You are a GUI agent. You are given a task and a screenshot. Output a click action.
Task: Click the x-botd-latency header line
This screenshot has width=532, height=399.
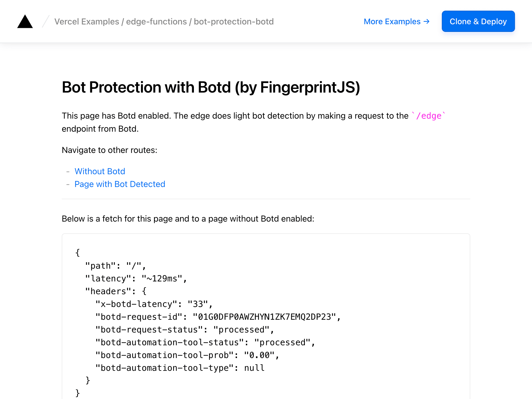(x=154, y=304)
